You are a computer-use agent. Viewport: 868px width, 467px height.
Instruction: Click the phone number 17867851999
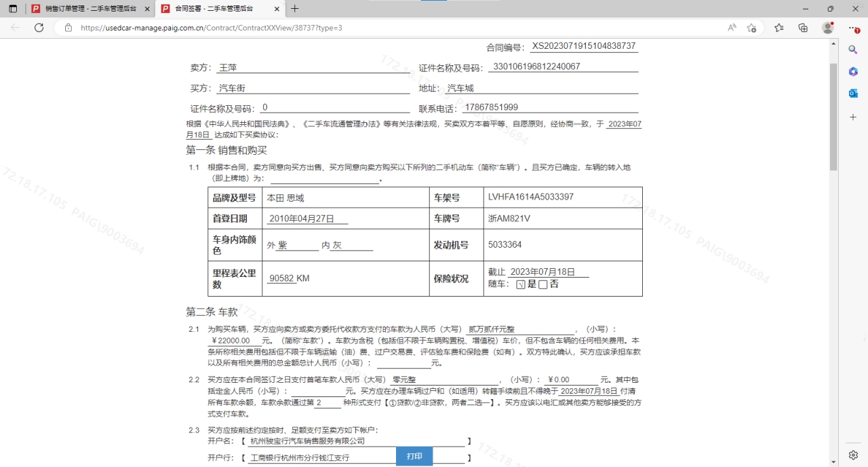pyautogui.click(x=491, y=107)
